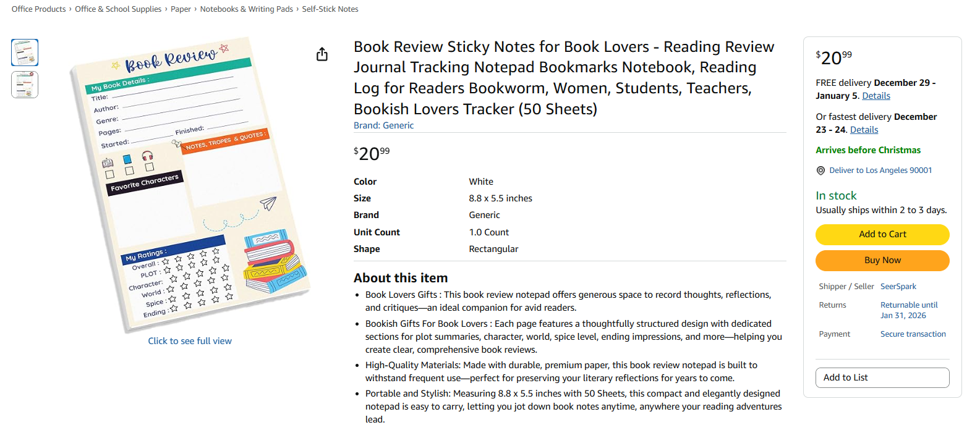Click the location pin icon near the delivery address

click(820, 170)
